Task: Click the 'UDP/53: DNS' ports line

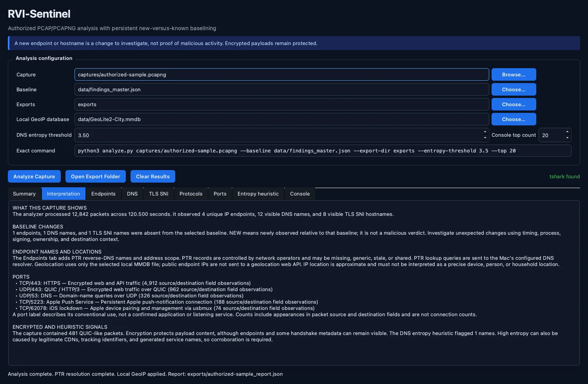Action: 130,296
